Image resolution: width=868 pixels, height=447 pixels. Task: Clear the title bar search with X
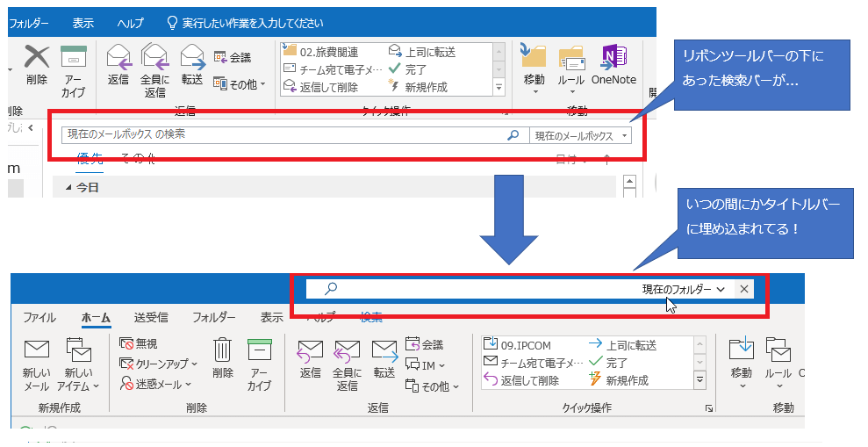click(x=744, y=289)
